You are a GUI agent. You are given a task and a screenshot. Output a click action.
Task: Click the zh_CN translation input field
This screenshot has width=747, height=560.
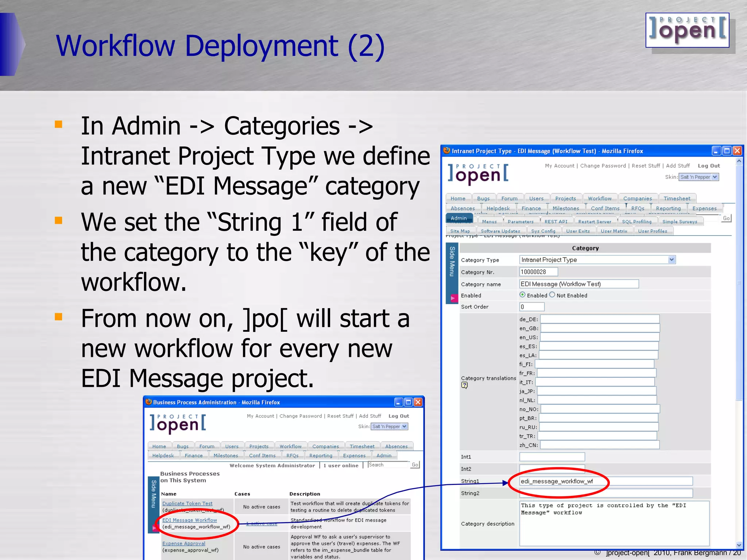pyautogui.click(x=600, y=445)
